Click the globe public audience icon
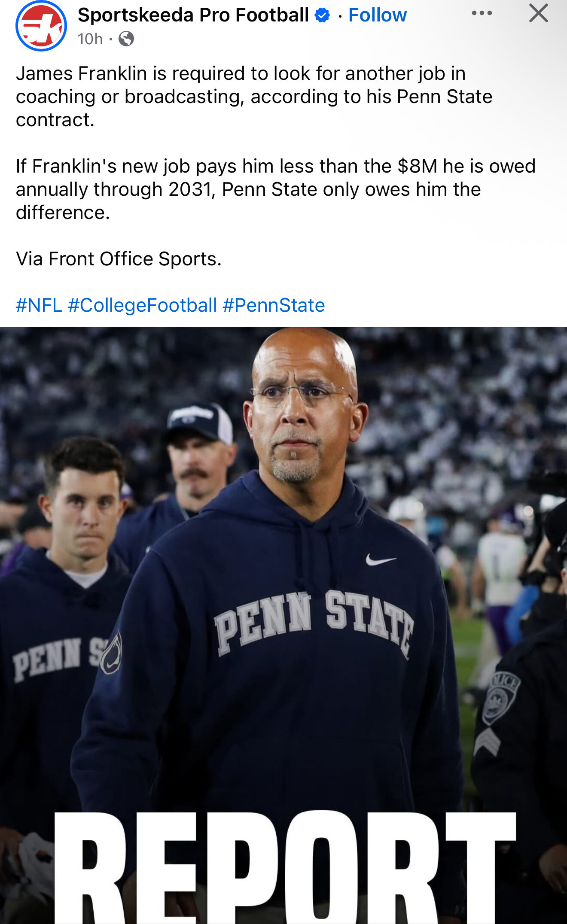Viewport: 567px width, 924px height. [126, 39]
